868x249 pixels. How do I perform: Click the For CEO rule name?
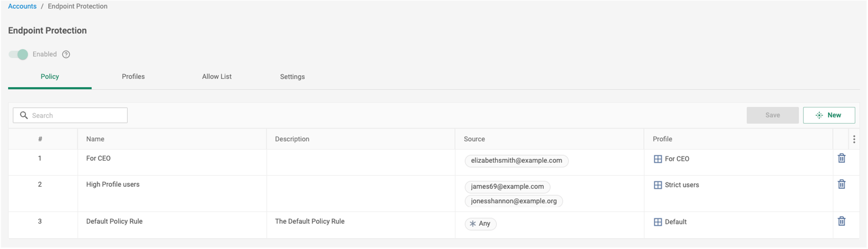tap(98, 158)
